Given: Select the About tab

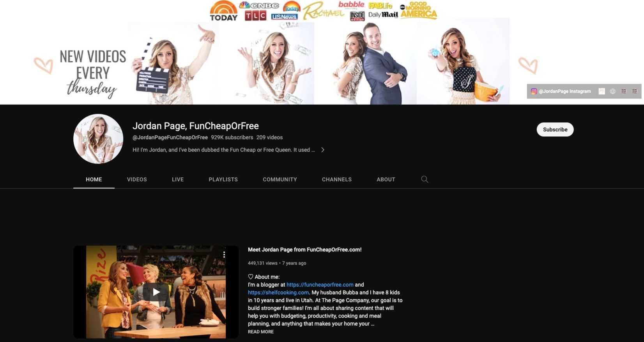Looking at the screenshot, I should pos(386,179).
